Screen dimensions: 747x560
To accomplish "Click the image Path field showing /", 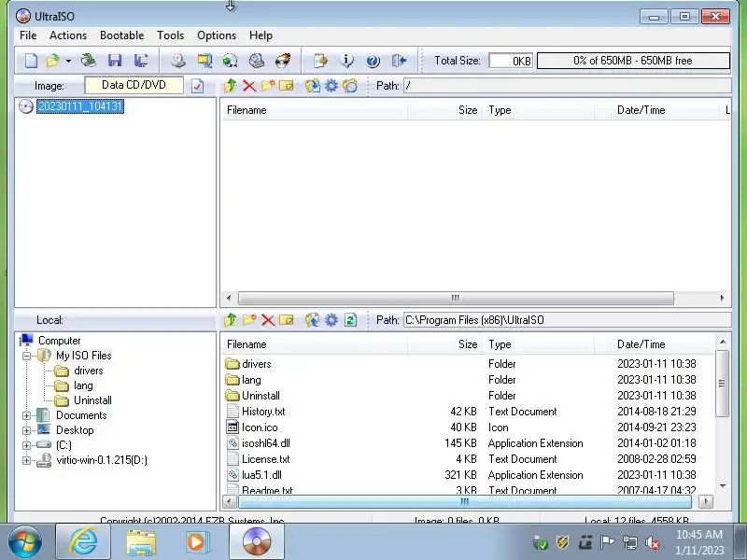I will pyautogui.click(x=567, y=86).
